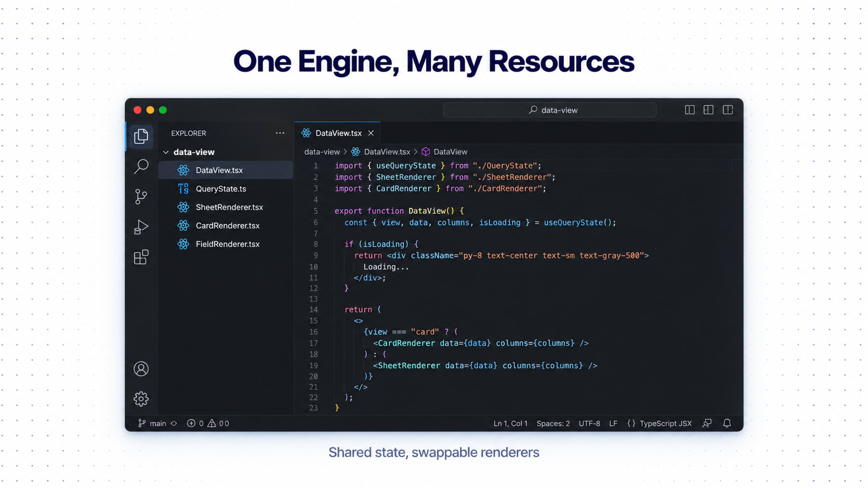
Task: Open the Accounts menu icon
Action: coord(141,369)
